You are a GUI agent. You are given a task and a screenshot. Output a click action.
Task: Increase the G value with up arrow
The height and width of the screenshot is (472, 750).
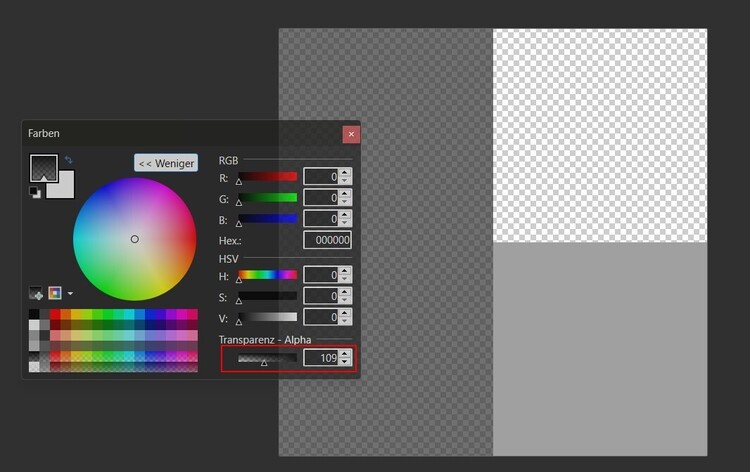tap(345, 194)
